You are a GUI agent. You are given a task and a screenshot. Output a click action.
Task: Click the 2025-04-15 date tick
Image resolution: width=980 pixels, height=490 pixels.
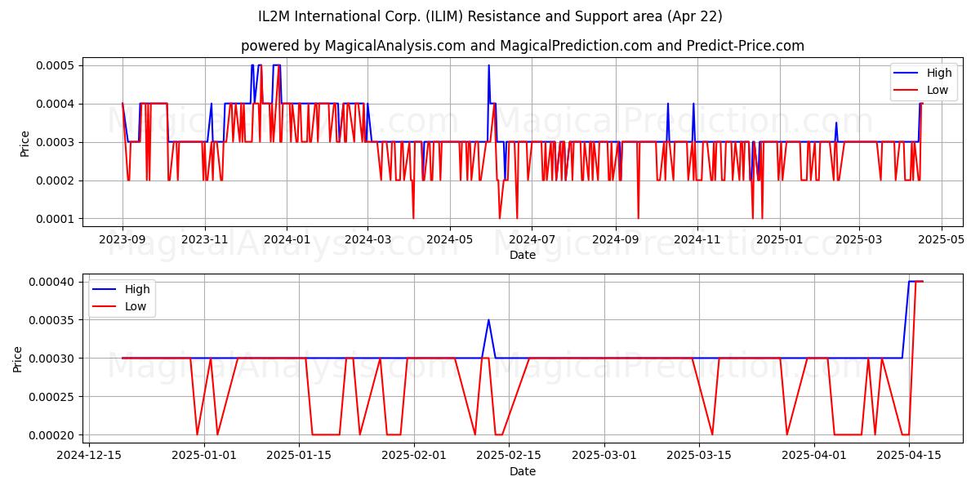pos(909,456)
